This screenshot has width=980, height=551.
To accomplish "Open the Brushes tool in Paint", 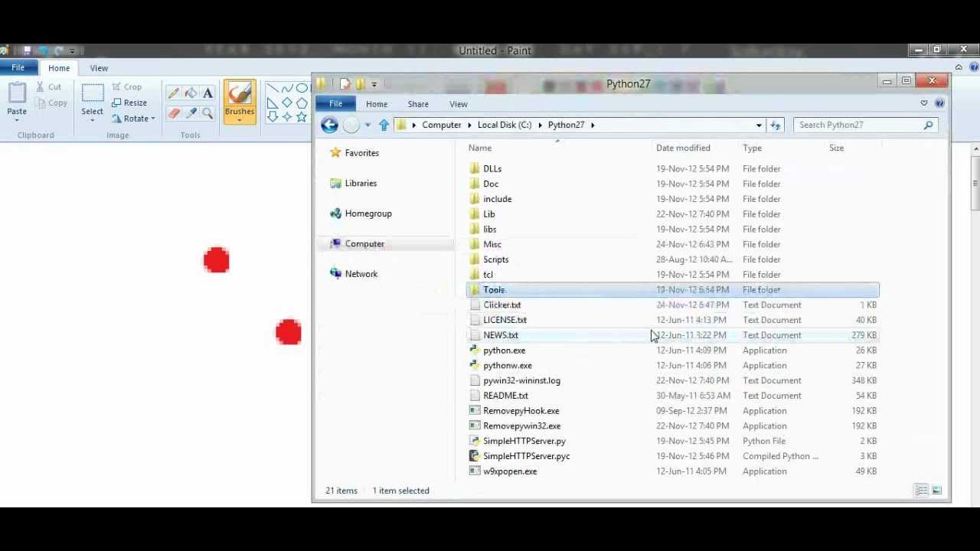I will point(240,102).
